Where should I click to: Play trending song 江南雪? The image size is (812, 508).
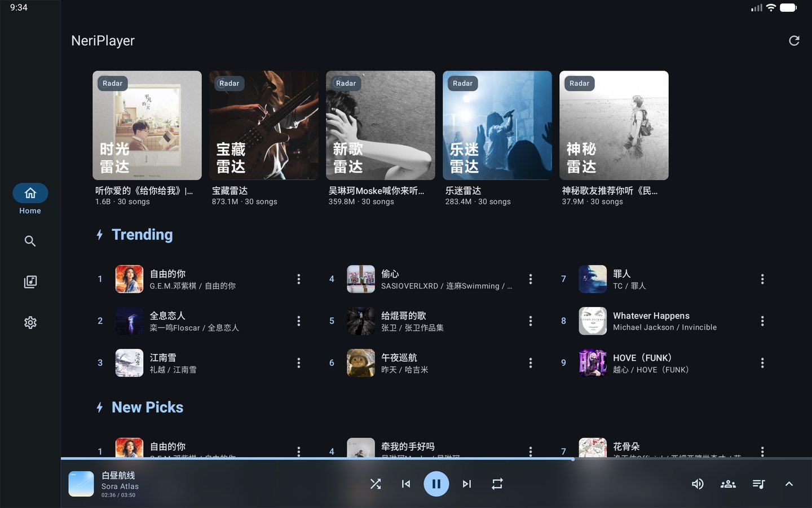click(202, 363)
